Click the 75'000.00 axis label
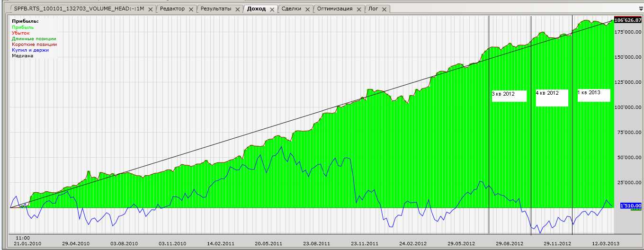The image size is (644, 250). pyautogui.click(x=630, y=133)
